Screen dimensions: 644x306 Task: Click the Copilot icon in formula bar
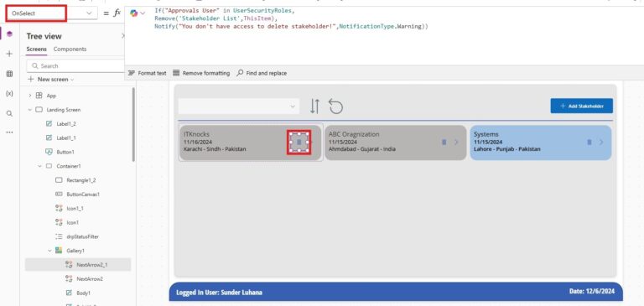coord(133,13)
